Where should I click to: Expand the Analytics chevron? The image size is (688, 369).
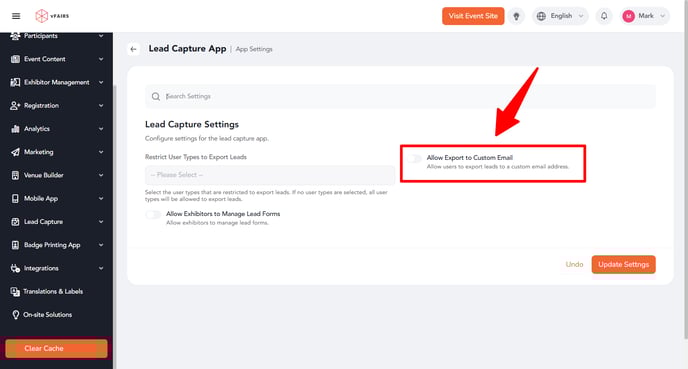(101, 129)
